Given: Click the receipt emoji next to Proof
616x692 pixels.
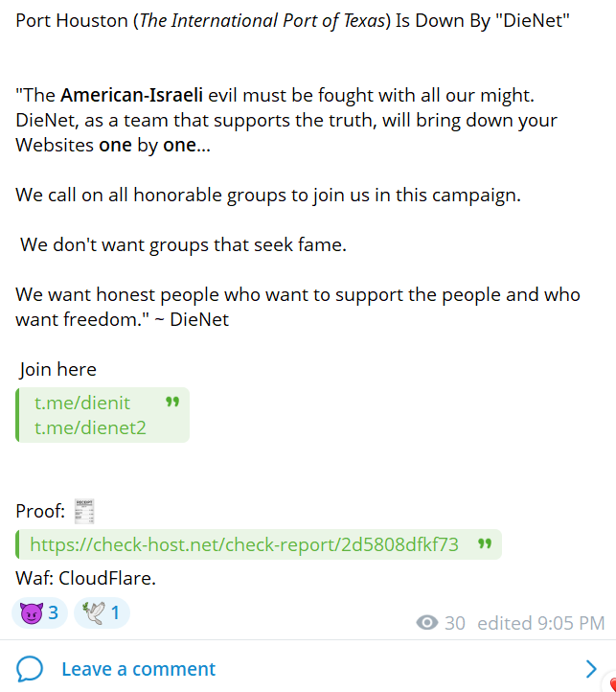Looking at the screenshot, I should (84, 512).
